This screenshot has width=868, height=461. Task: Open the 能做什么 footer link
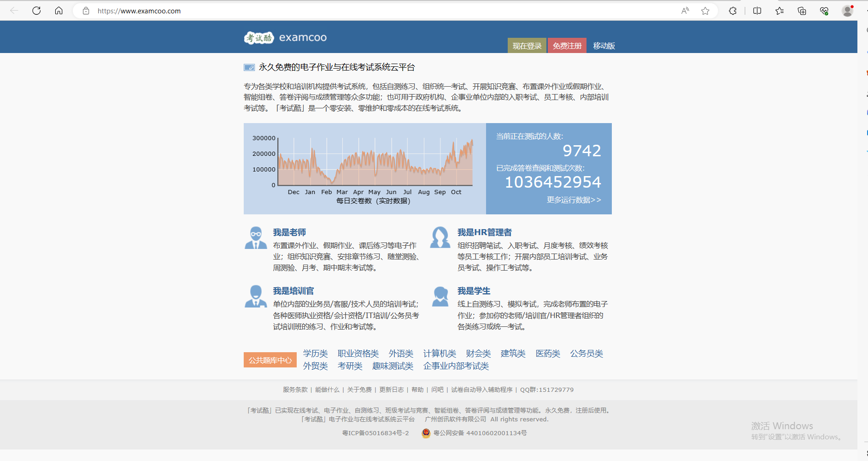[327, 390]
